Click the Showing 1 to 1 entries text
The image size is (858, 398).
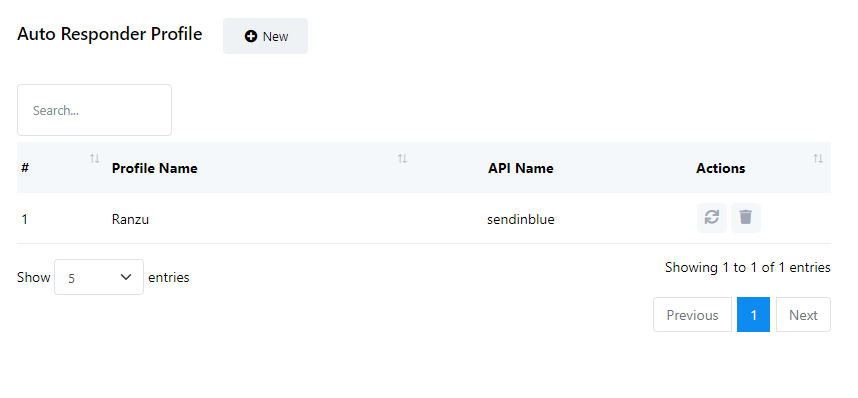(x=747, y=267)
